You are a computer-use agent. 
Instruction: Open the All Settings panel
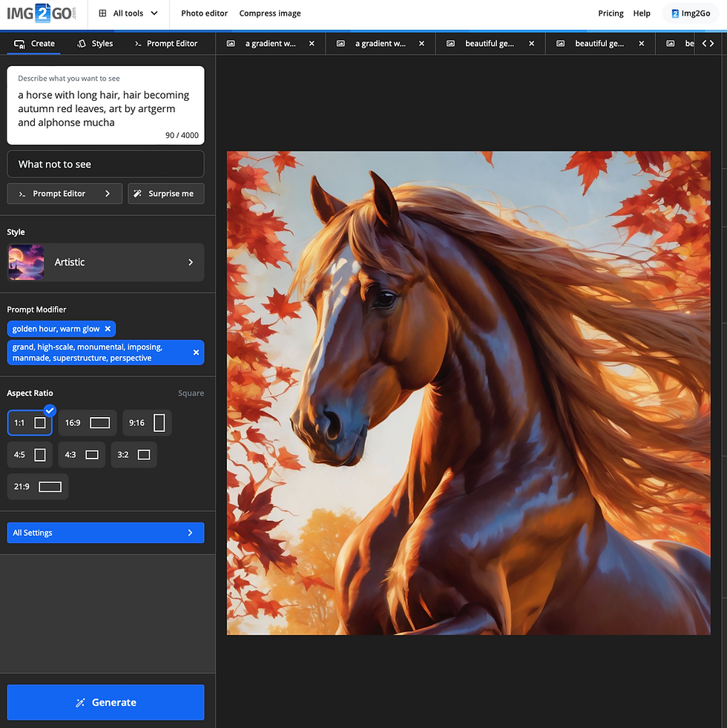tap(105, 532)
